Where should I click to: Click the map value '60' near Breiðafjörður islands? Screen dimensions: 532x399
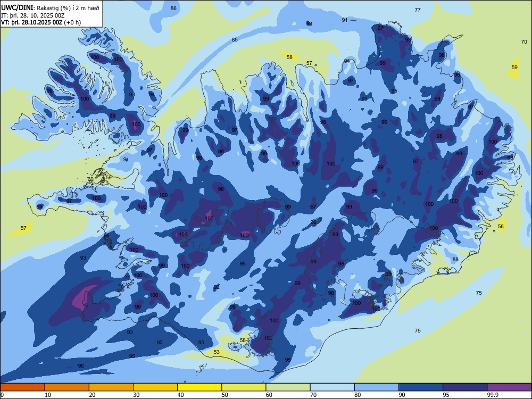90,179
